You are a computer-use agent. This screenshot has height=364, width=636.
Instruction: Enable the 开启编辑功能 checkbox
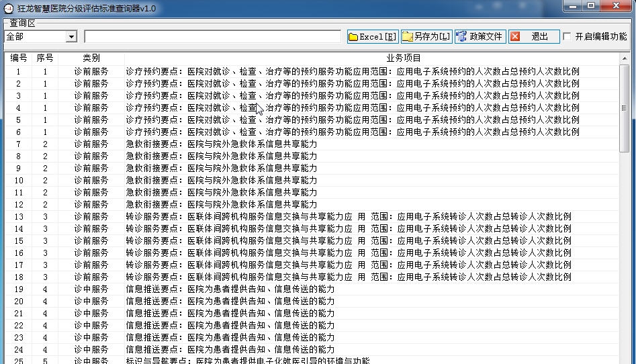tap(567, 36)
